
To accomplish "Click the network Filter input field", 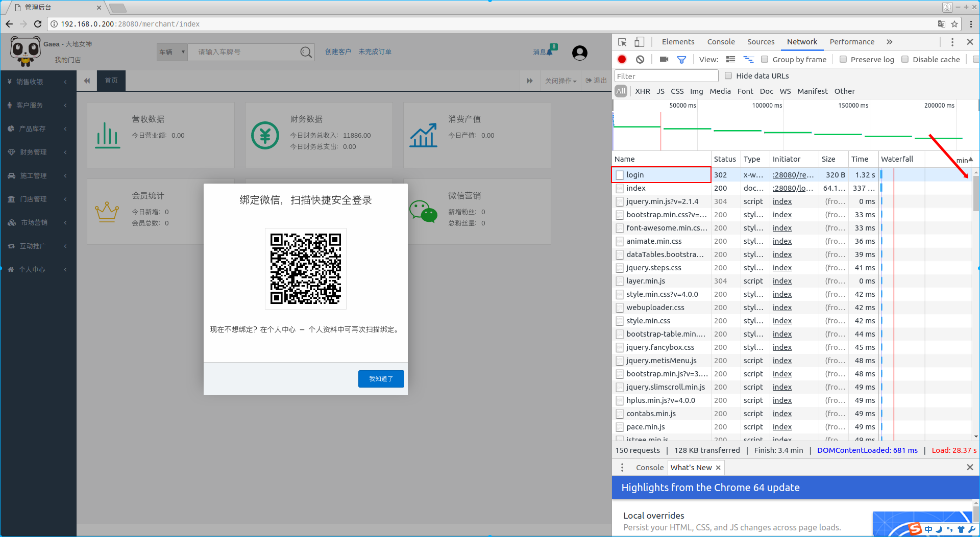I will pos(666,76).
